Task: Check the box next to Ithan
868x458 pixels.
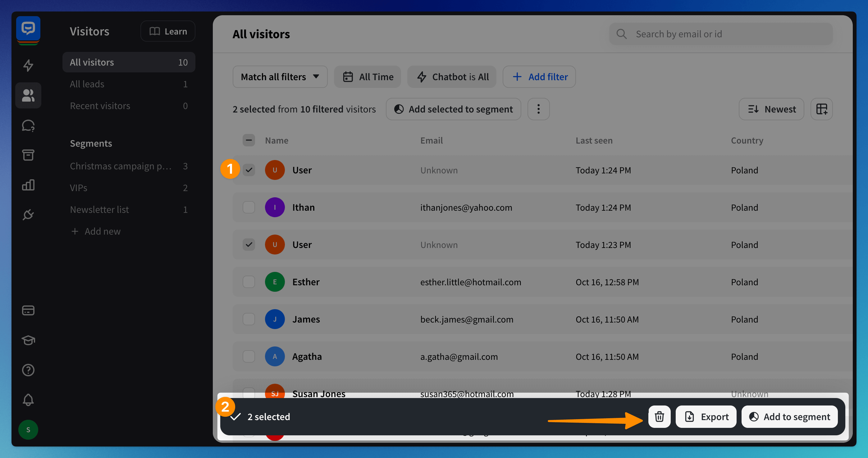Action: pyautogui.click(x=249, y=207)
